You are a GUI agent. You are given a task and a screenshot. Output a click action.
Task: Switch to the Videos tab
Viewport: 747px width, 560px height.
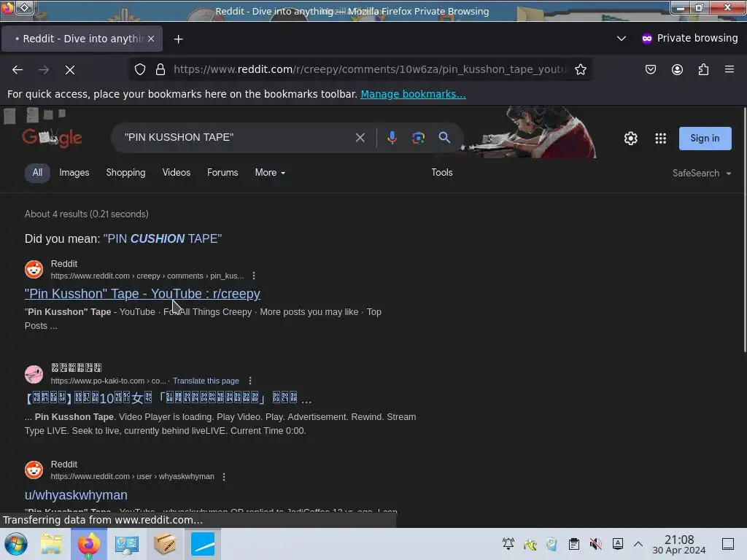[177, 173]
